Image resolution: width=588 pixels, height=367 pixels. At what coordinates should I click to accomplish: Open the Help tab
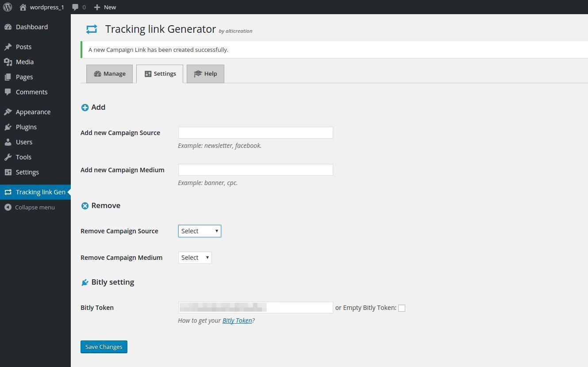(205, 74)
